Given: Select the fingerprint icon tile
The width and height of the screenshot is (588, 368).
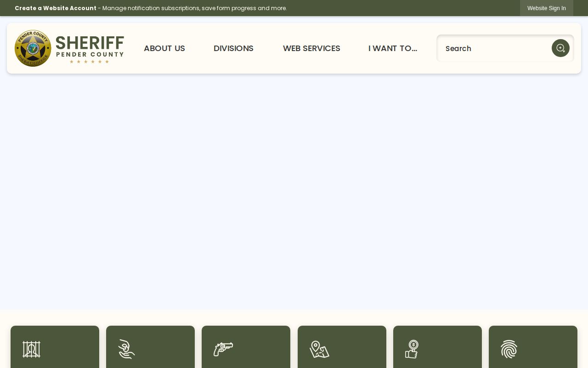Looking at the screenshot, I should 509,349.
